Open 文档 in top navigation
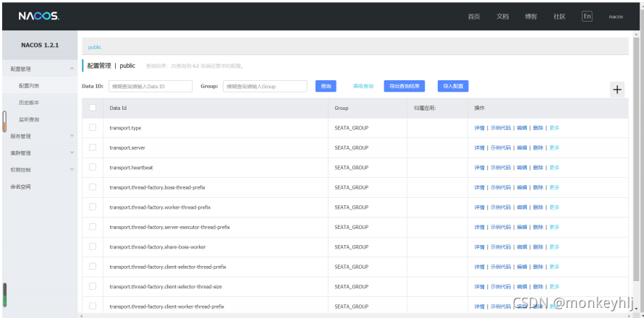The image size is (644, 318). 502,17
